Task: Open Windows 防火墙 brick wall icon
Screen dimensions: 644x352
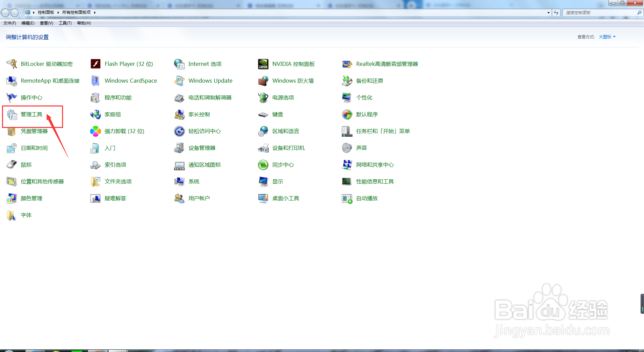Action: 263,81
